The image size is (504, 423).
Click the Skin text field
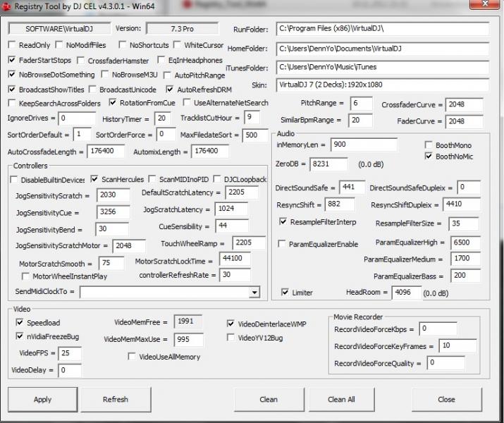[x=383, y=85]
